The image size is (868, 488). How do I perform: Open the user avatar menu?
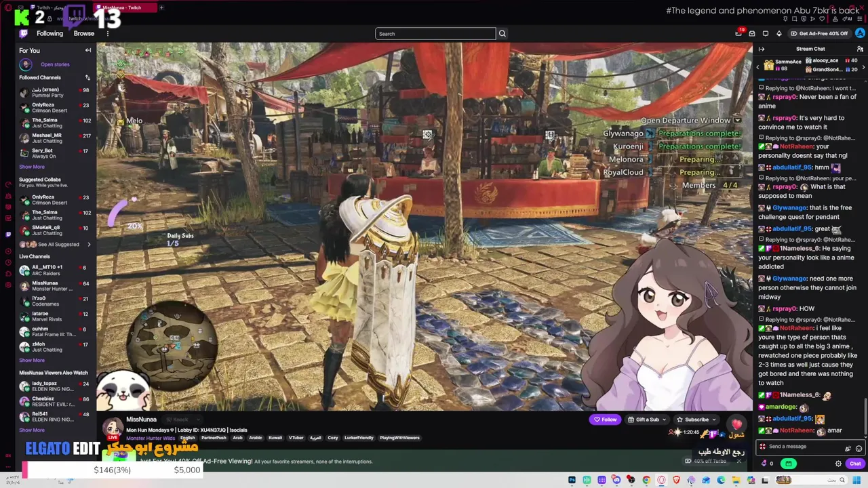point(860,33)
